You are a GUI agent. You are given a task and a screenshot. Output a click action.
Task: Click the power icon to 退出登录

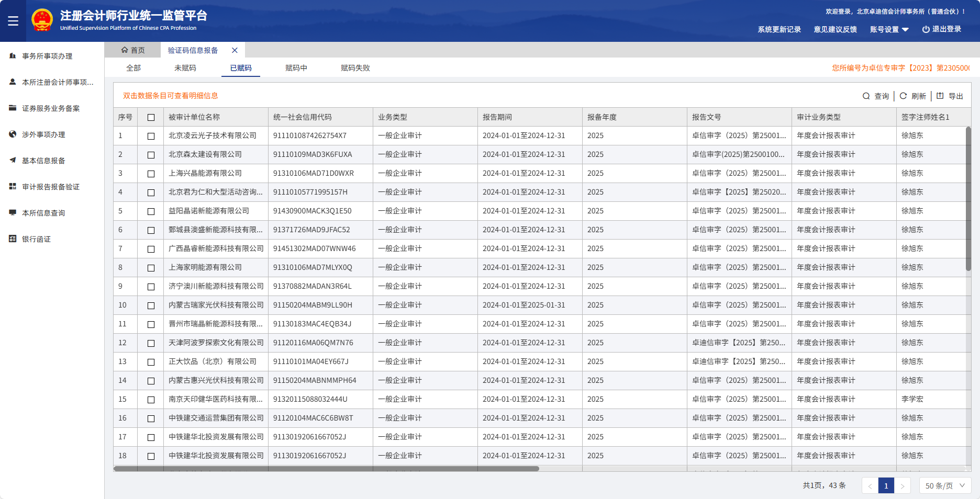(926, 29)
